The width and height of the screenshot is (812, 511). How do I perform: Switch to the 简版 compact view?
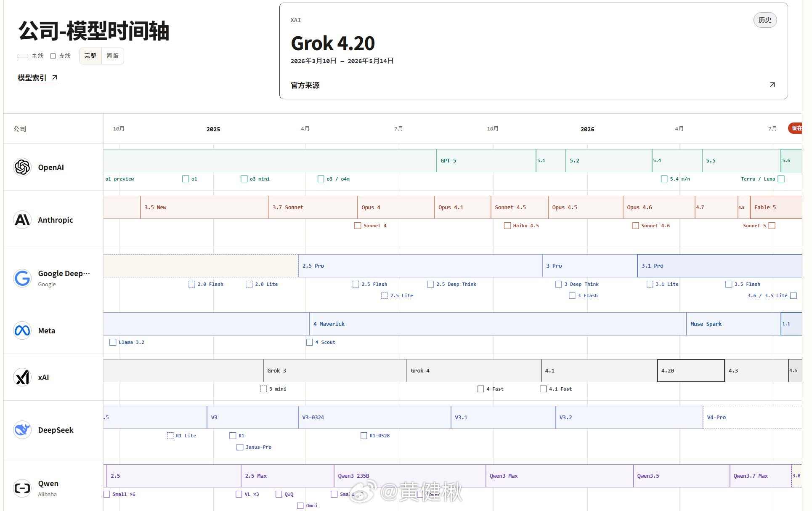113,56
